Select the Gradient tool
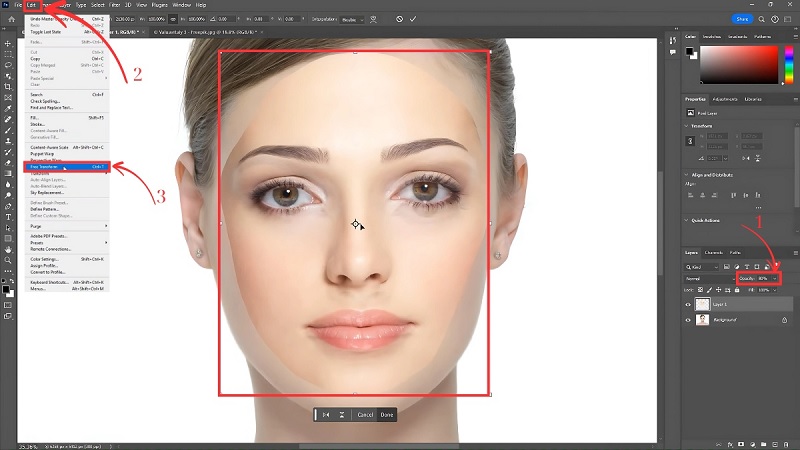Viewport: 800px width, 450px height. (8, 173)
